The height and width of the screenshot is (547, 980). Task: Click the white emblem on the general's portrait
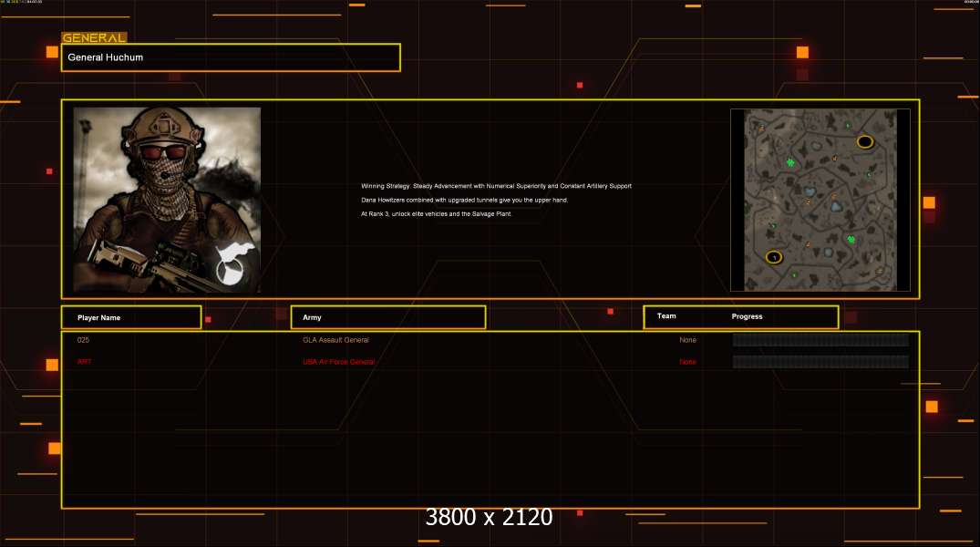point(231,264)
